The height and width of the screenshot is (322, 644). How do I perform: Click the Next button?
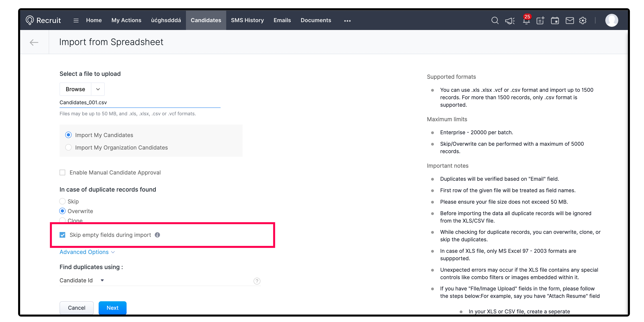[112, 308]
